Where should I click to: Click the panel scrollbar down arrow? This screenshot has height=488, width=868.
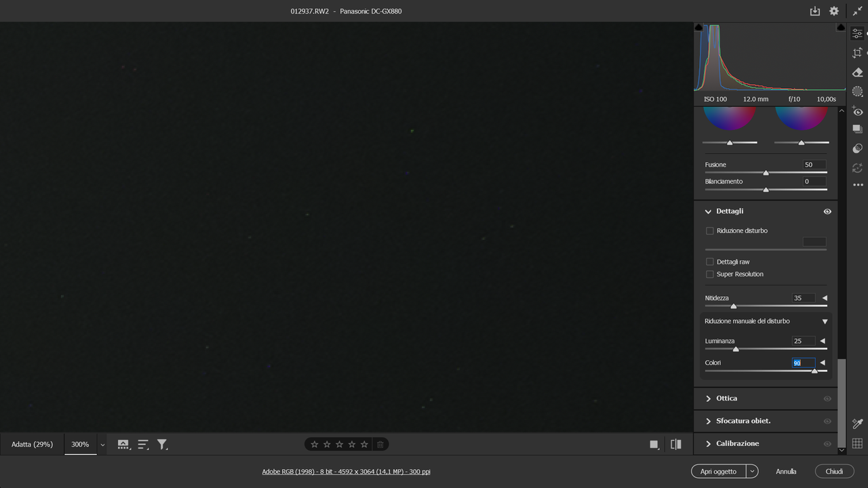point(842,450)
